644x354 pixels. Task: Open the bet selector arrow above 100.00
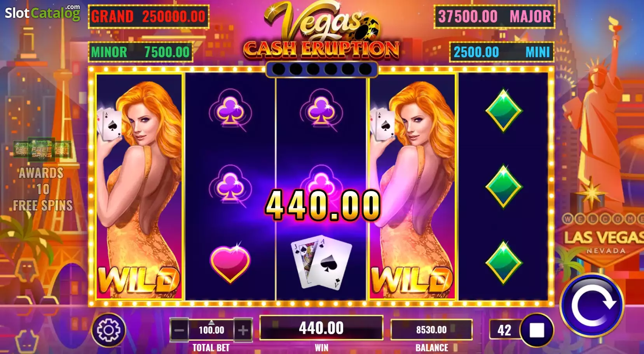pos(211,322)
